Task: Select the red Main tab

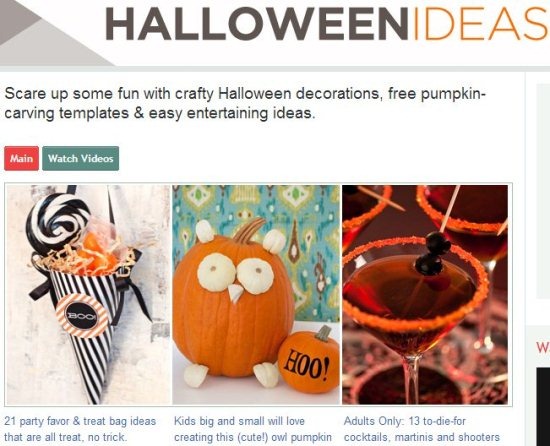Action: click(21, 158)
